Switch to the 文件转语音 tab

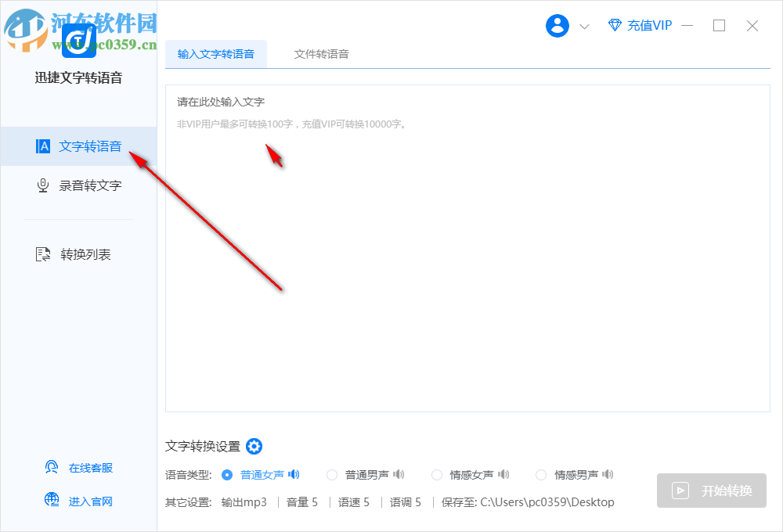point(321,54)
